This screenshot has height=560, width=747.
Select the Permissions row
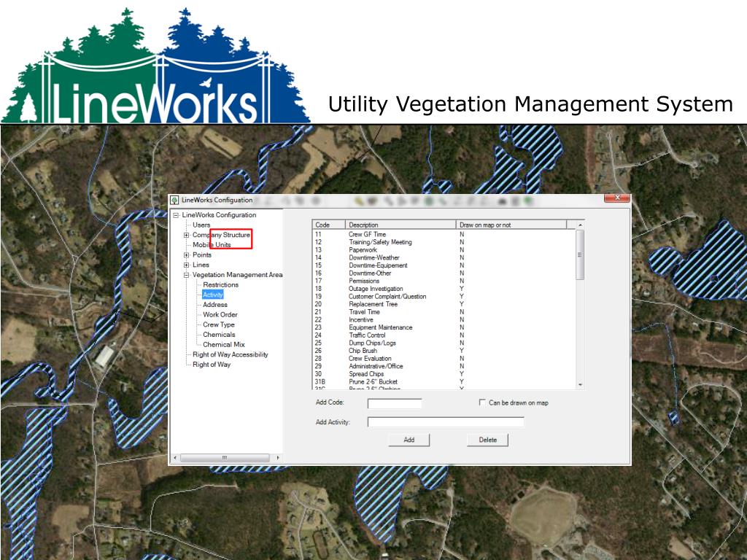click(x=444, y=281)
